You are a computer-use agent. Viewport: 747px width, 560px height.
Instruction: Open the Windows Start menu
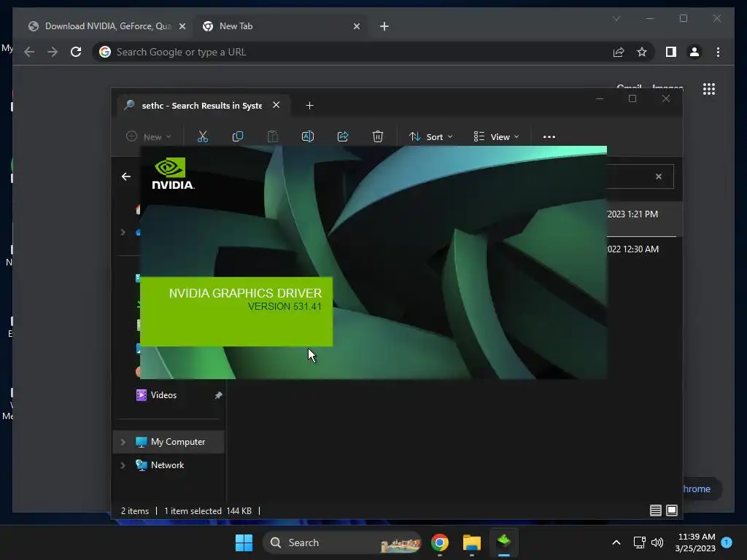pos(244,542)
